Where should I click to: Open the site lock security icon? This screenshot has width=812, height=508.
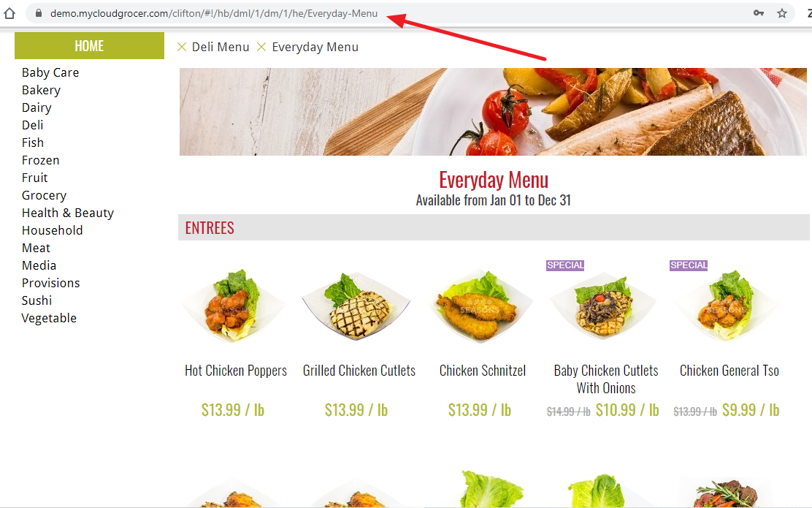[38, 13]
